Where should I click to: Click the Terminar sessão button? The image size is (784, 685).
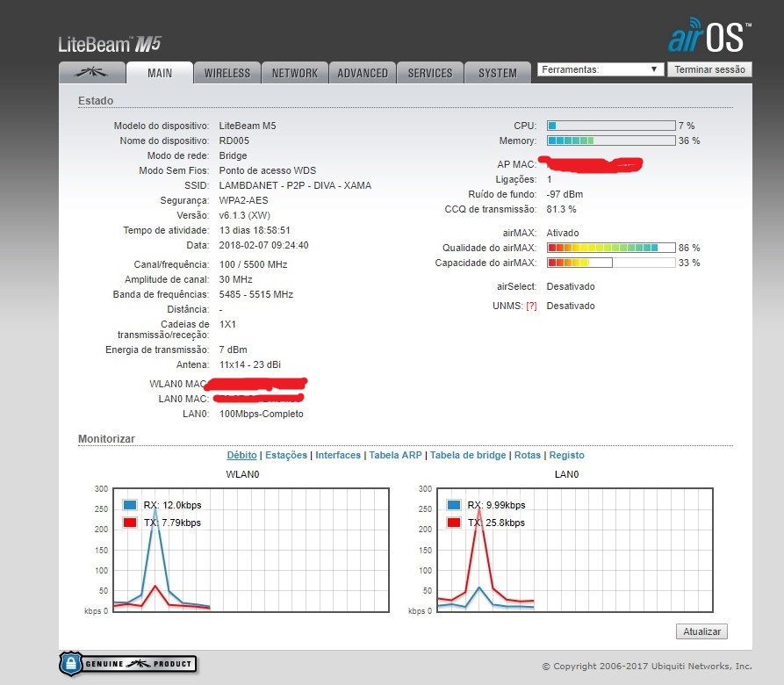click(709, 69)
